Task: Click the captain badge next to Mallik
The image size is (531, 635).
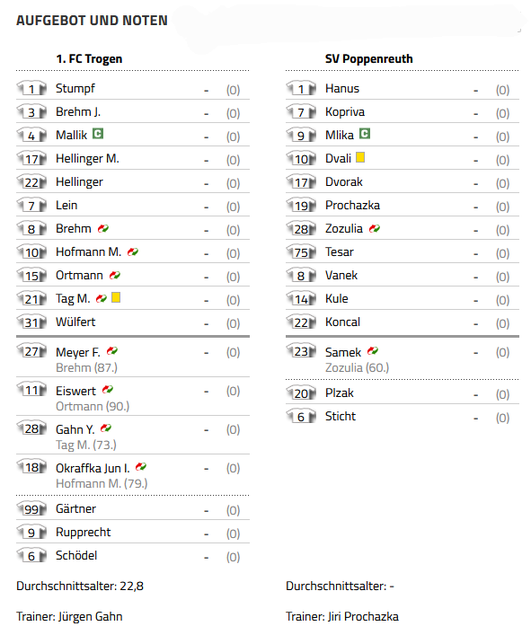Action: point(98,134)
